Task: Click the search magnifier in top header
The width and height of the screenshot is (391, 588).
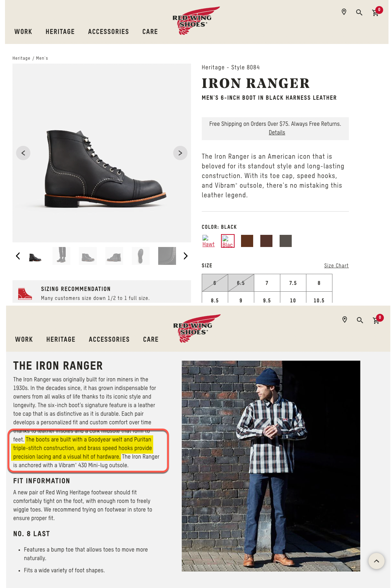Action: click(359, 13)
